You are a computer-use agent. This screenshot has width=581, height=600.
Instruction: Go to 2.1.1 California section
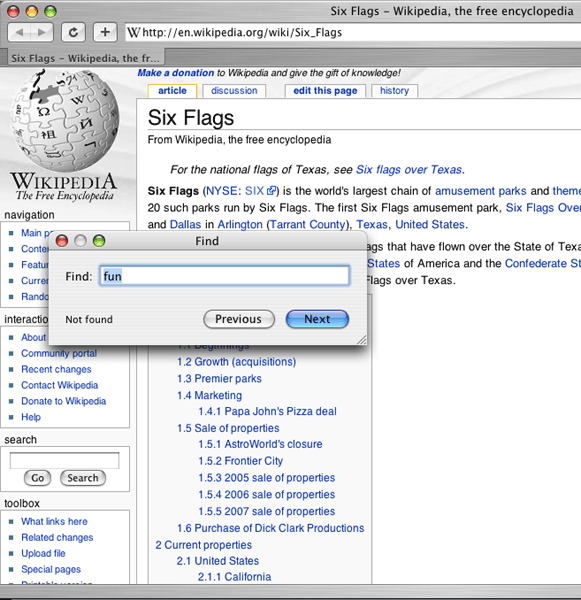pos(234,577)
